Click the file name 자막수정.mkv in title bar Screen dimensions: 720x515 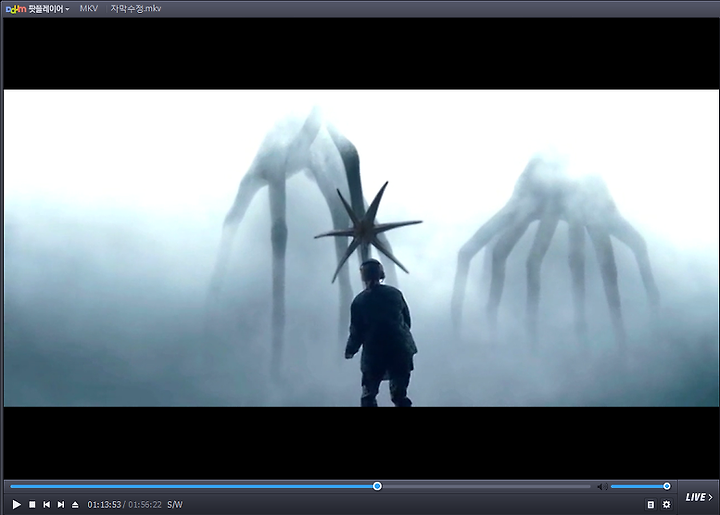tap(135, 8)
